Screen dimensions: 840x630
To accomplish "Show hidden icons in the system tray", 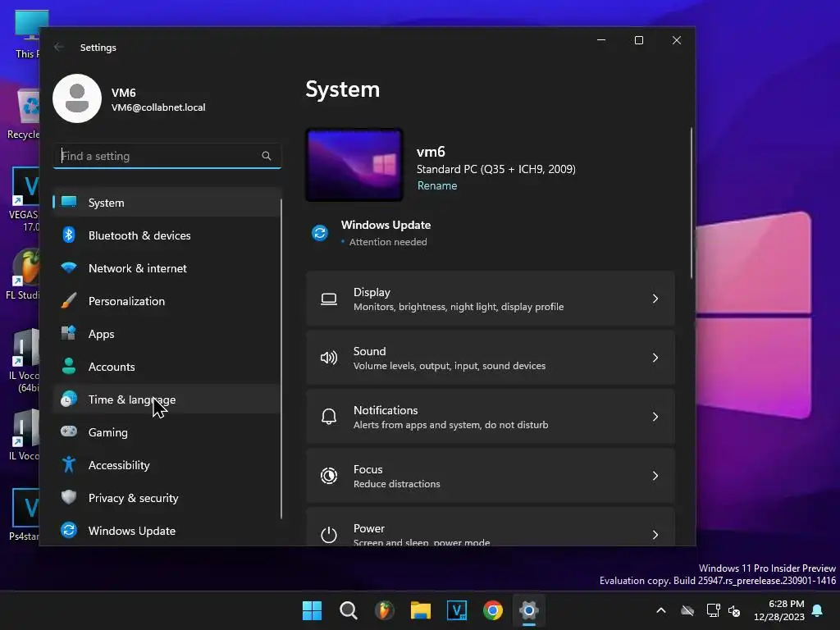I will [661, 610].
